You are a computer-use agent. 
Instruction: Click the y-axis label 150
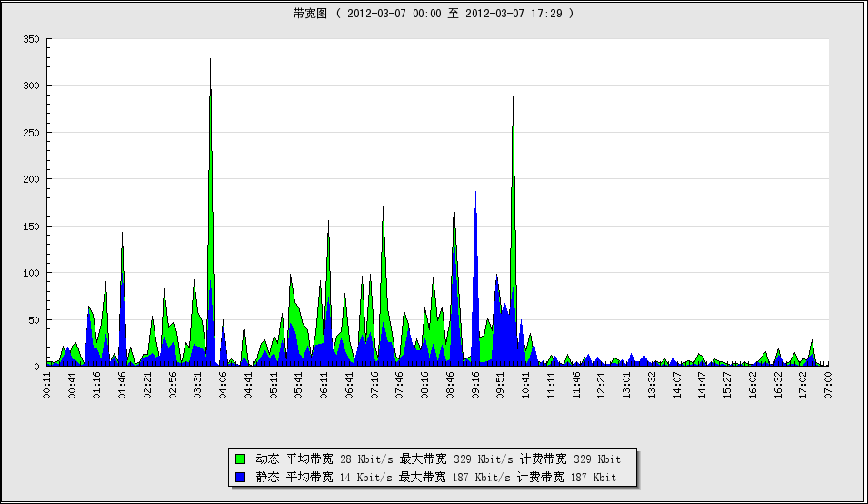(x=31, y=227)
